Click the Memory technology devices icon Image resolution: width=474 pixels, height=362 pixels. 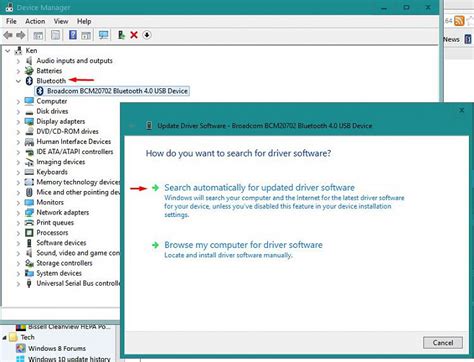tap(29, 182)
